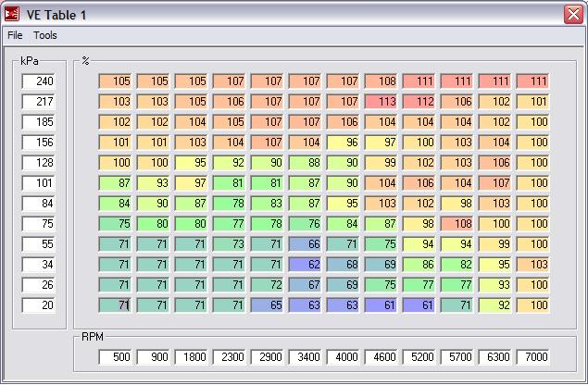The image size is (588, 385).
Task: Click the 7000 RPM axis field
Action: pyautogui.click(x=532, y=357)
